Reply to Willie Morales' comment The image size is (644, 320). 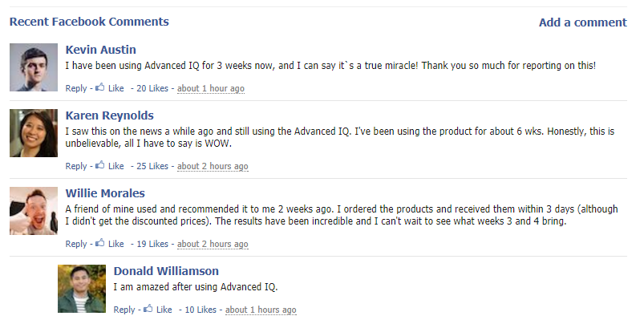[76, 244]
